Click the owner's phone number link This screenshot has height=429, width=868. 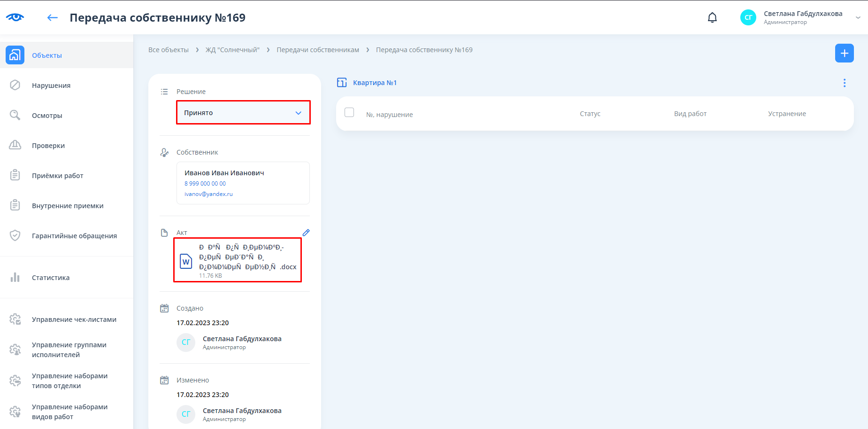(205, 184)
